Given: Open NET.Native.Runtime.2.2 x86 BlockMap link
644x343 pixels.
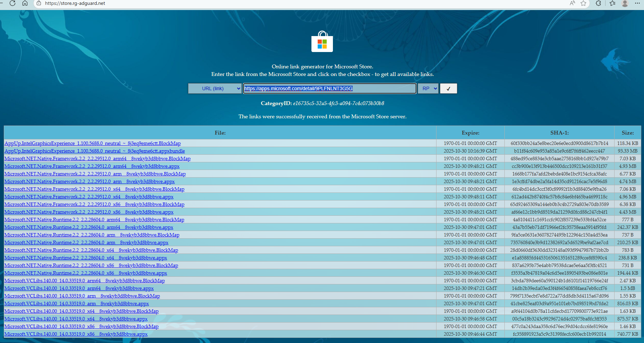Looking at the screenshot, I should [91, 265].
